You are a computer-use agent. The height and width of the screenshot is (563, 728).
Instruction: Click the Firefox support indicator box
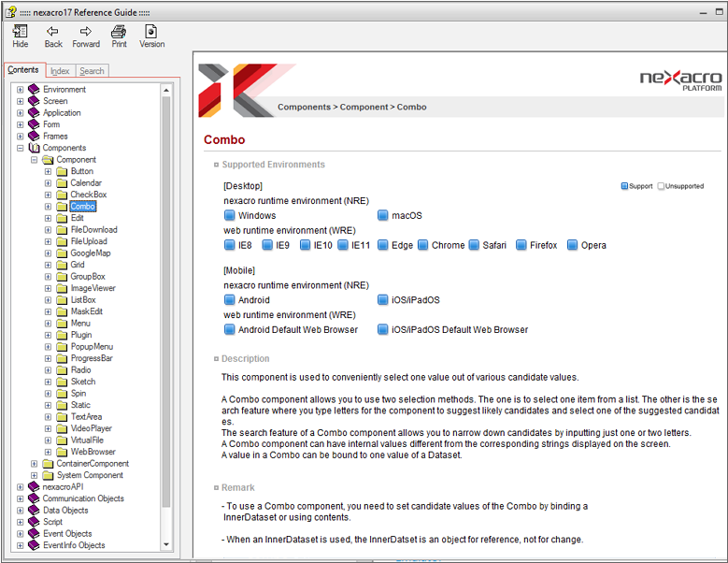coord(521,245)
